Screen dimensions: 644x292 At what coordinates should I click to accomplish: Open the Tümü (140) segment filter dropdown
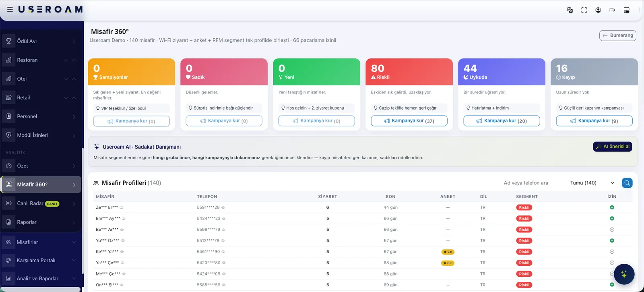592,183
